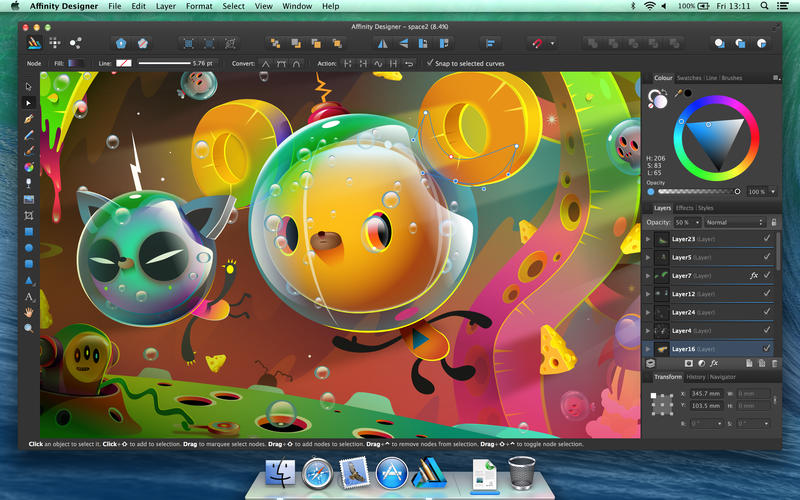Hide Layer12 using its visibility checkmark
The height and width of the screenshot is (500, 800).
tap(767, 294)
